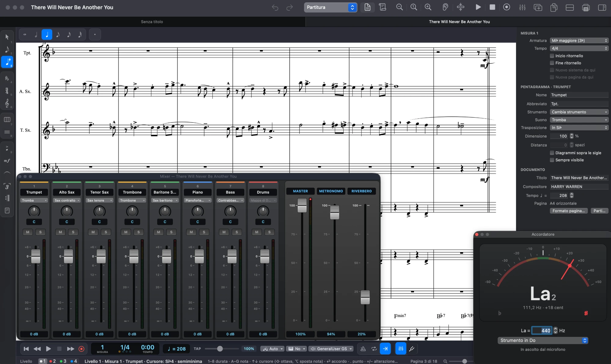This screenshot has width=611, height=364.
Task: Open Trasposizione In Sib dropdown
Action: 579,128
